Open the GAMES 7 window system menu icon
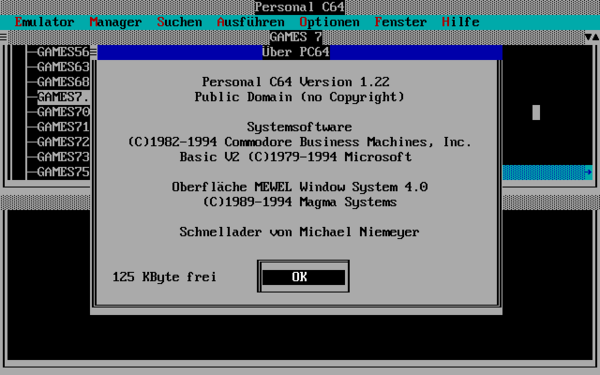The width and height of the screenshot is (600, 375). coord(3,37)
